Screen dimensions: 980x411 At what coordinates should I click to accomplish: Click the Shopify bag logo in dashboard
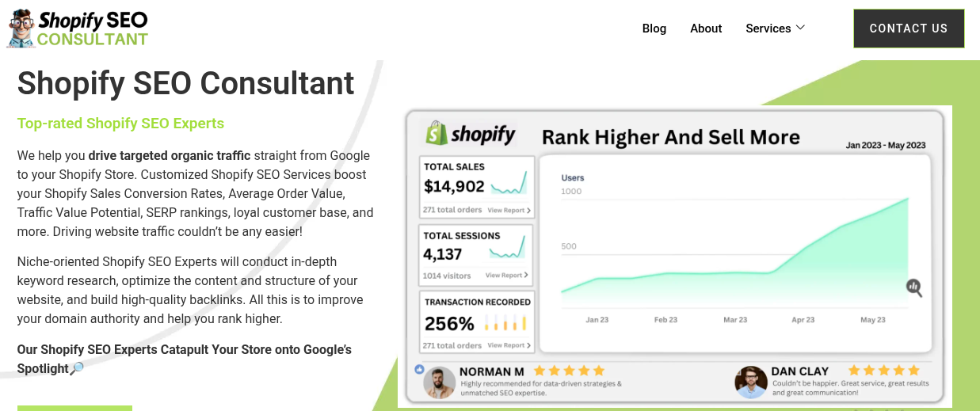point(437,133)
